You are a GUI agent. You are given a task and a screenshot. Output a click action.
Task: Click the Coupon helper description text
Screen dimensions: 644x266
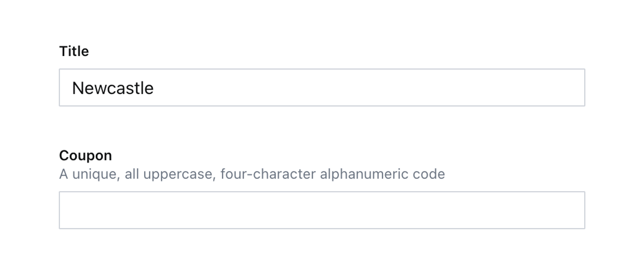[x=252, y=174]
